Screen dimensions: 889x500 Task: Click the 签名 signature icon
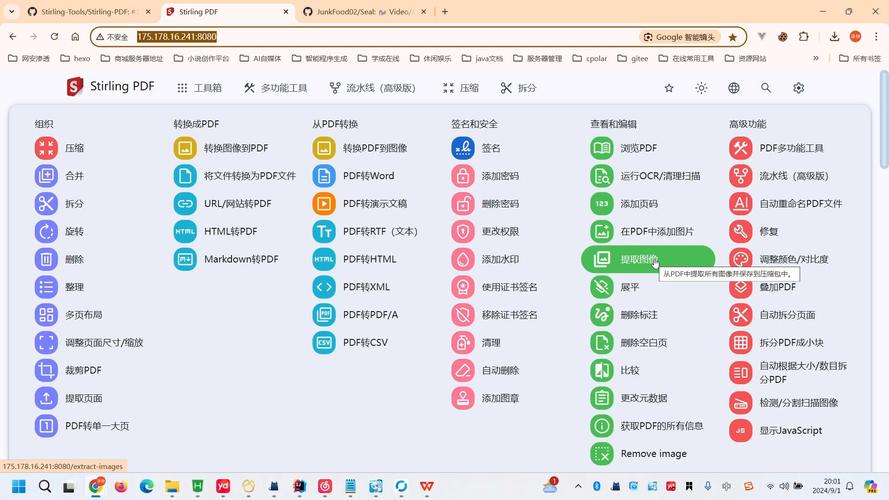463,148
